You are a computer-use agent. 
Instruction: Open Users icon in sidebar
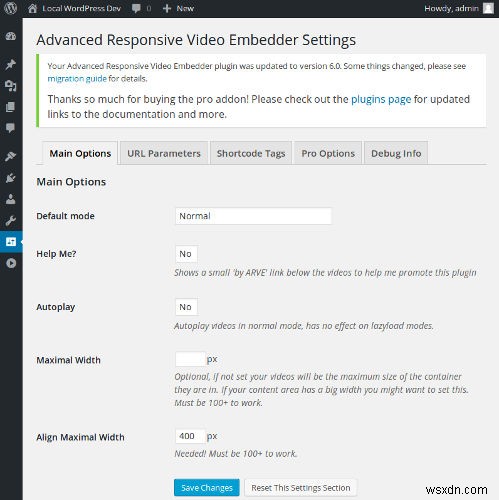11,199
